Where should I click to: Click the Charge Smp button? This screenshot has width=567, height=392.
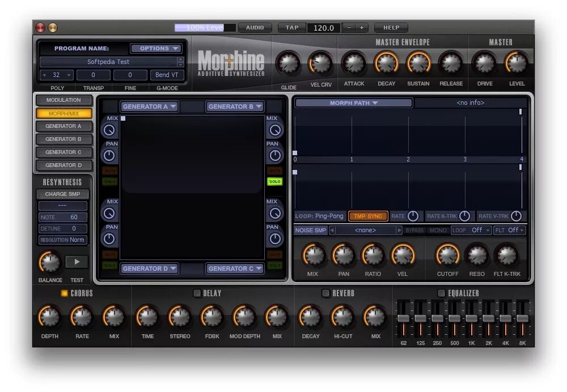click(62, 194)
